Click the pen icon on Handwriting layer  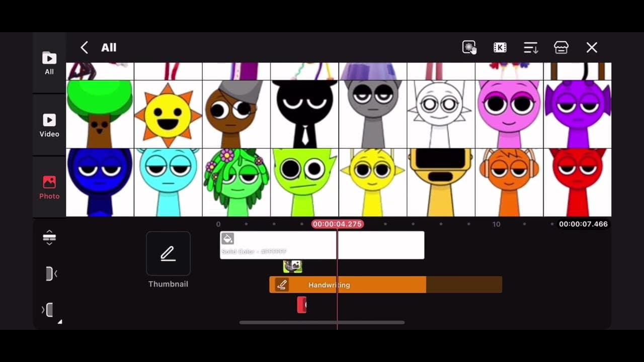click(282, 285)
